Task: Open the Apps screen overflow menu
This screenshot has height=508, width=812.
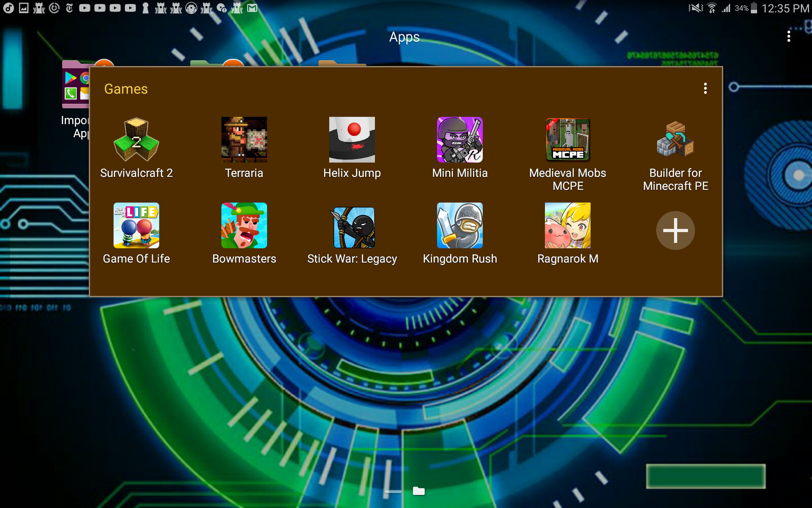Action: pyautogui.click(x=789, y=36)
